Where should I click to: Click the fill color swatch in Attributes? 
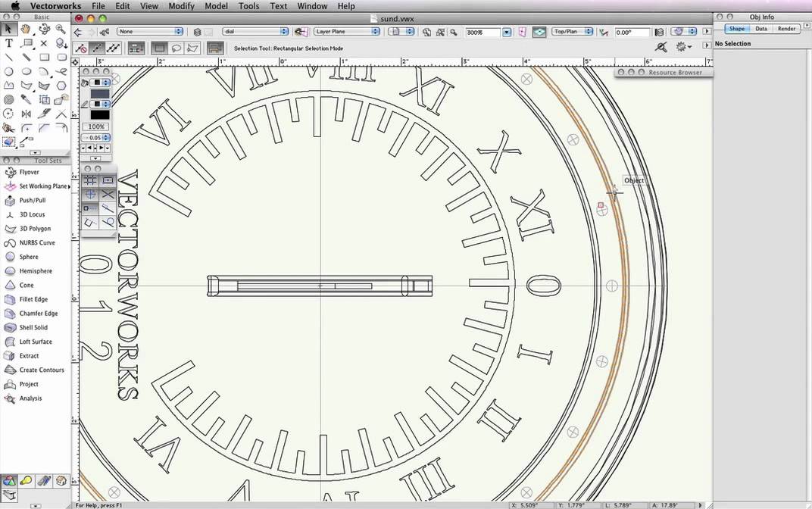tap(100, 94)
